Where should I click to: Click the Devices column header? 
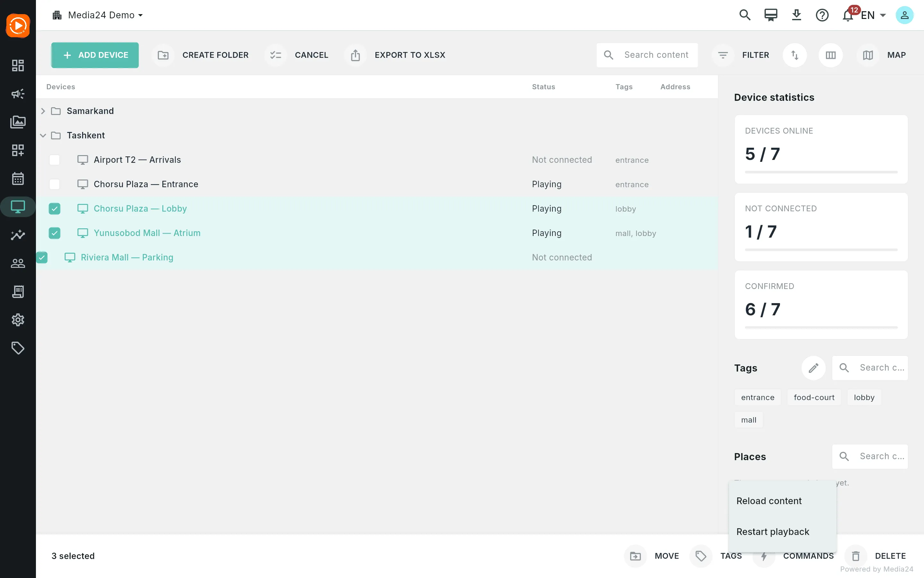pos(61,87)
